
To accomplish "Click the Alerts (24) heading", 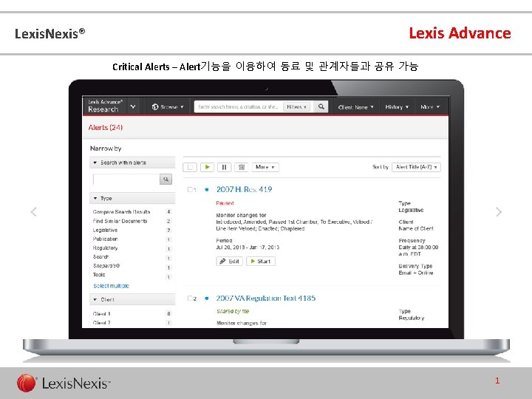I will click(106, 128).
